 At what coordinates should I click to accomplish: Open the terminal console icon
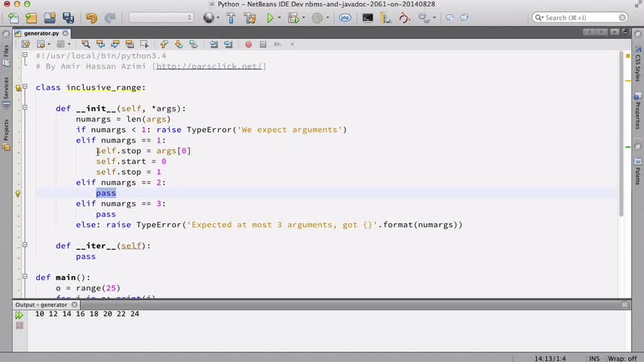pos(367,17)
